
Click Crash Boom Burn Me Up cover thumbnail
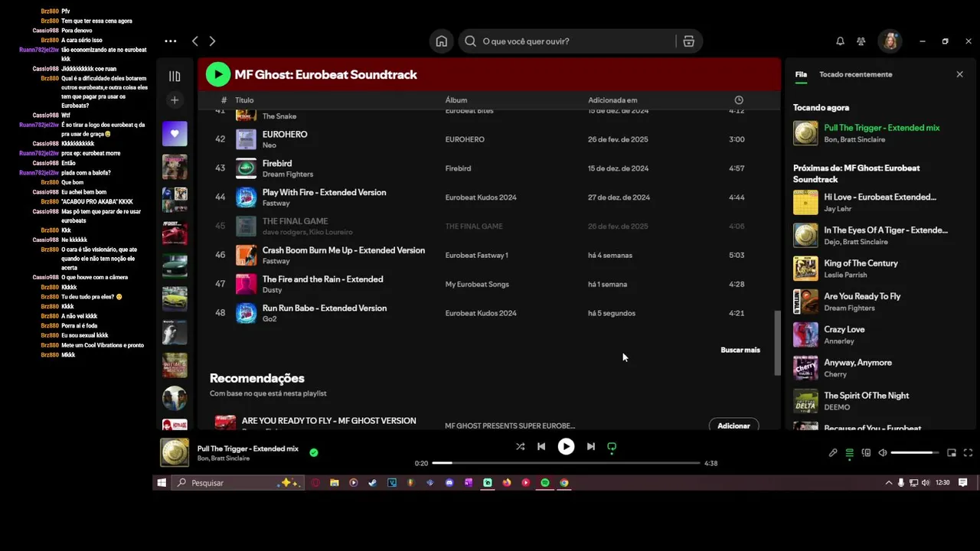[x=246, y=255]
